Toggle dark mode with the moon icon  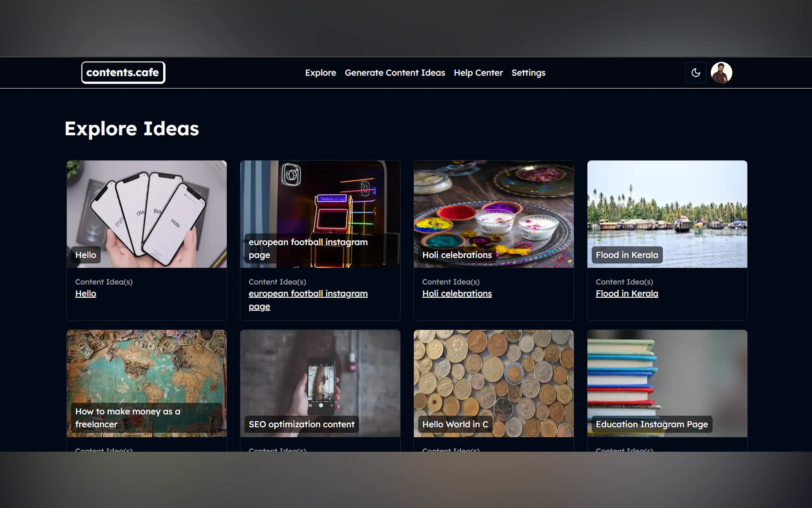point(696,73)
